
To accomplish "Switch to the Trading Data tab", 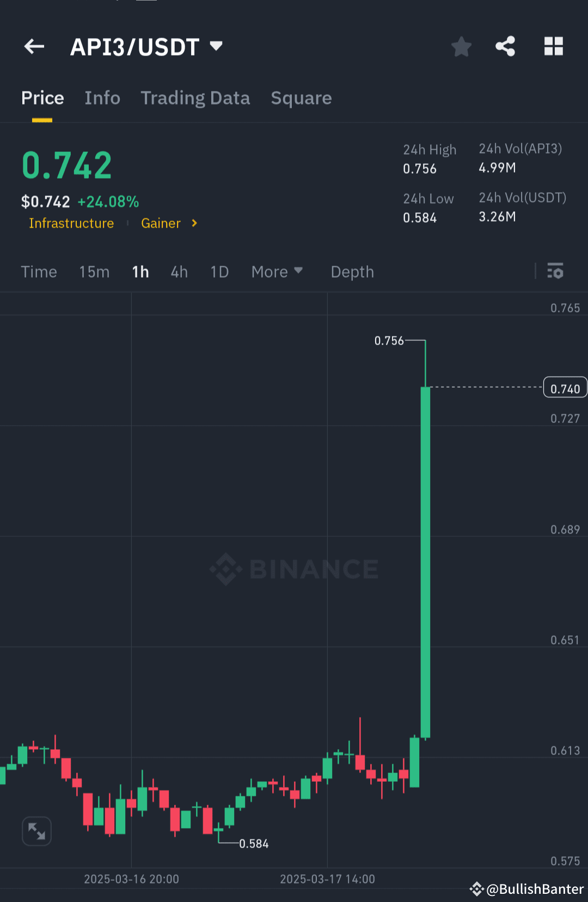I will pyautogui.click(x=195, y=98).
